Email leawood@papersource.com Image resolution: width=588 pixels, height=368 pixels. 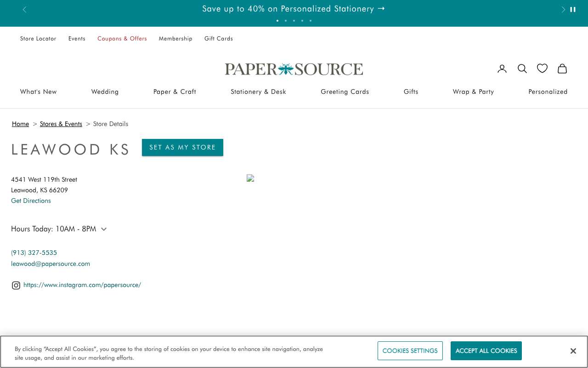(51, 264)
